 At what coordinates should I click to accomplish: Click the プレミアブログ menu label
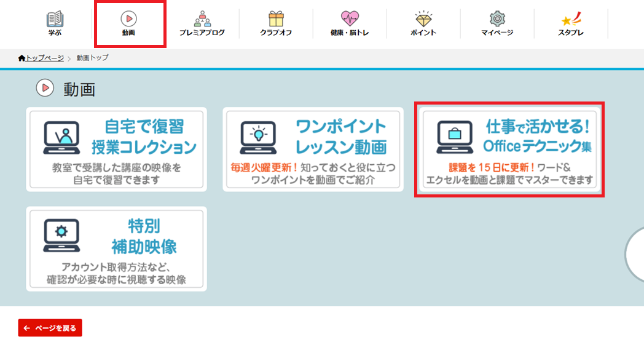click(202, 33)
